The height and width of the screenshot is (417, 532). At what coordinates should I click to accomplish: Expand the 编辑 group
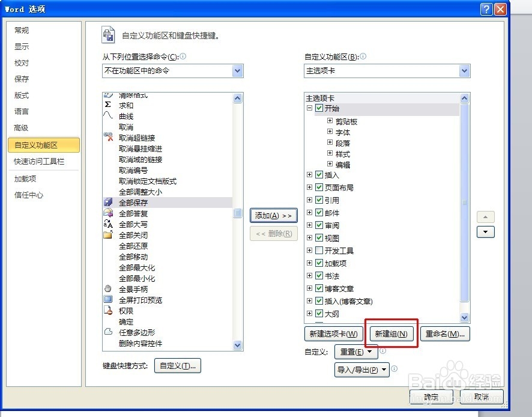330,164
